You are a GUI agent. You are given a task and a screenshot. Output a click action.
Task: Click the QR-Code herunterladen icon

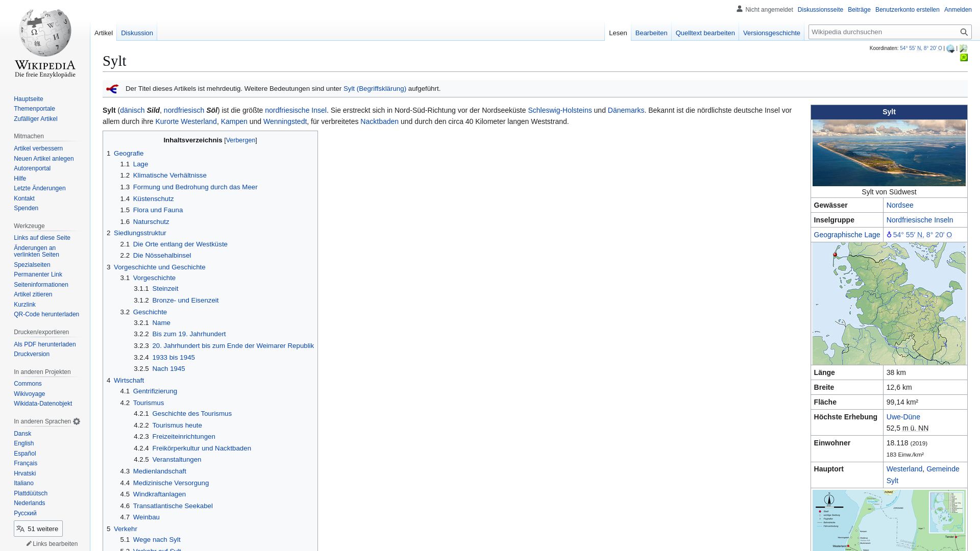[x=46, y=314]
